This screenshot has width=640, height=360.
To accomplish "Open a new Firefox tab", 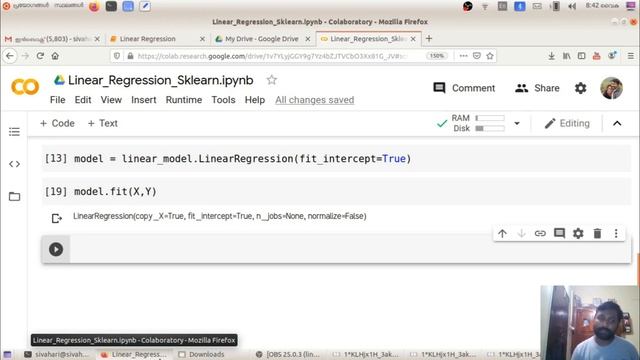I will pos(429,39).
